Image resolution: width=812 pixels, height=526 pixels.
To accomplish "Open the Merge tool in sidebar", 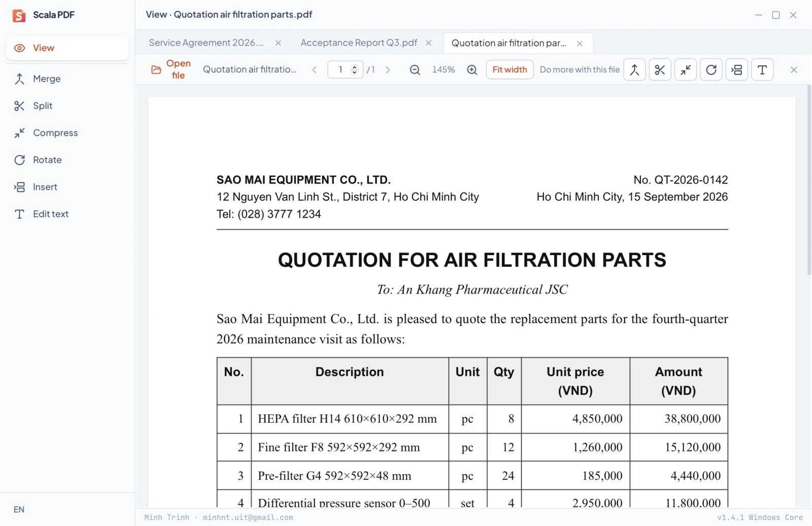I will 67,79.
